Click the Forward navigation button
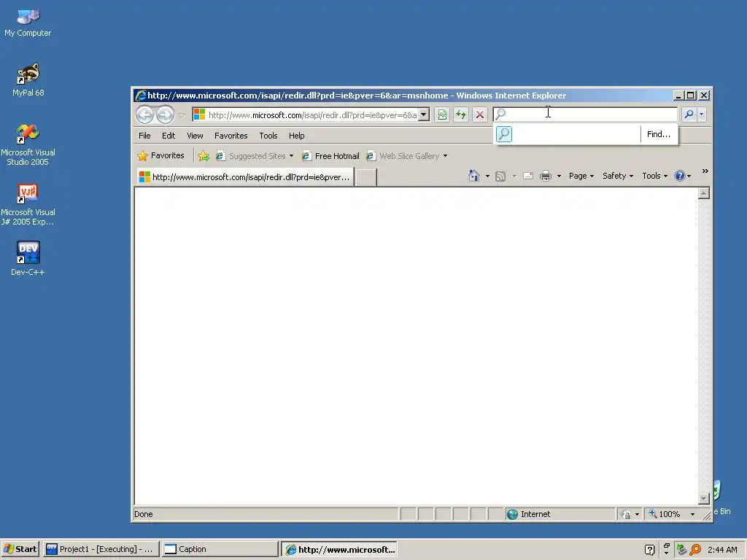Viewport: 747px width, 560px height. coord(166,114)
